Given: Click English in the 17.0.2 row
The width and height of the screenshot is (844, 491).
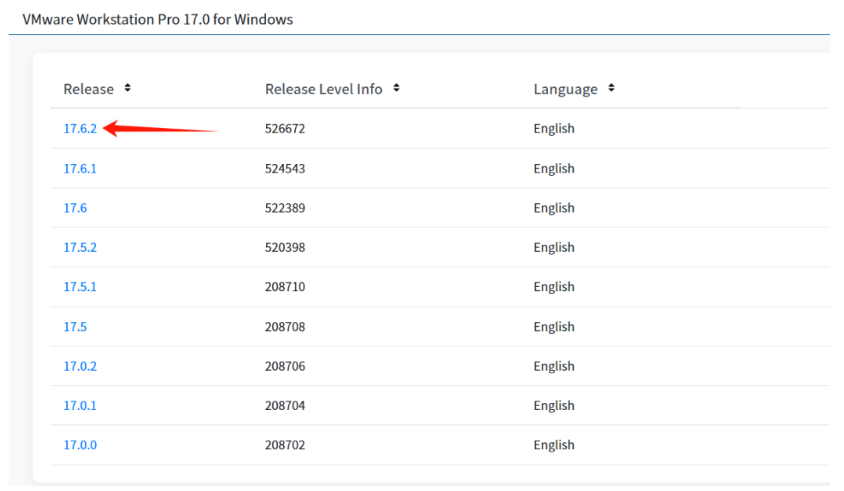Looking at the screenshot, I should 554,366.
